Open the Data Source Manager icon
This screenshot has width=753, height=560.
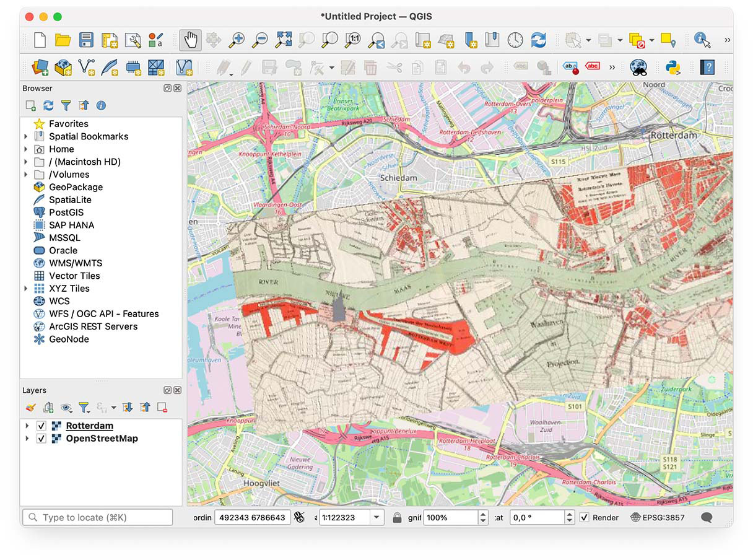pos(40,67)
